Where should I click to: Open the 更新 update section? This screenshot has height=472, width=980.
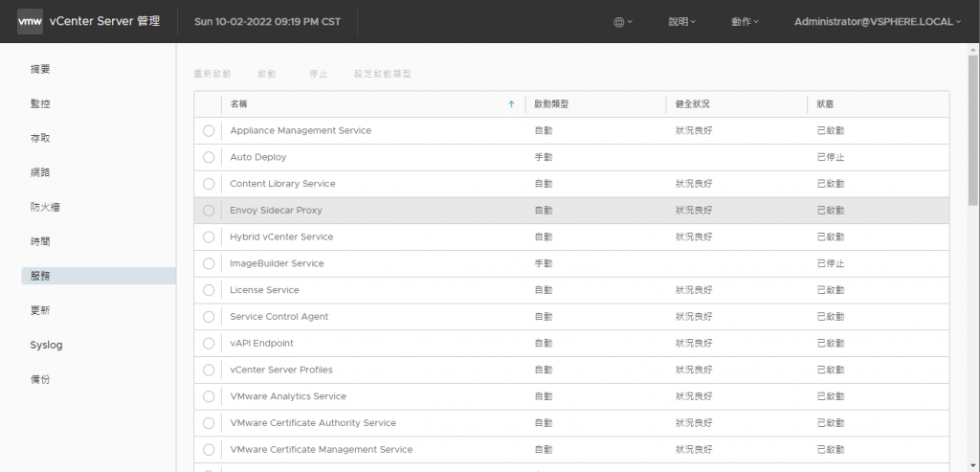pos(40,310)
